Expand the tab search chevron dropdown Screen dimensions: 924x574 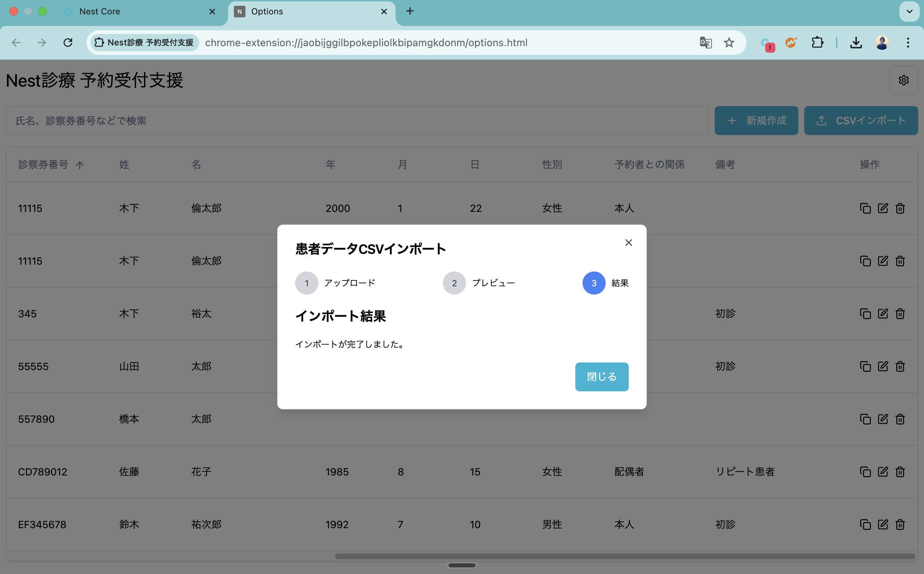point(909,12)
